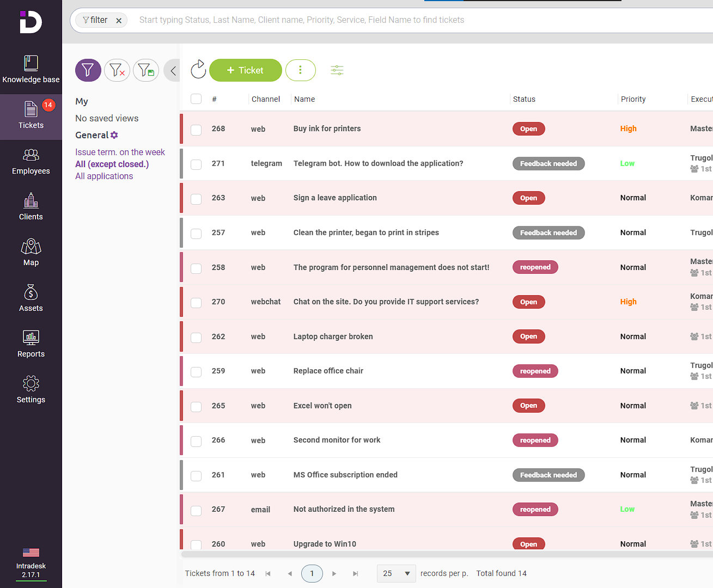Open the 'All applications' saved view
Image resolution: width=713 pixels, height=588 pixels.
point(103,176)
